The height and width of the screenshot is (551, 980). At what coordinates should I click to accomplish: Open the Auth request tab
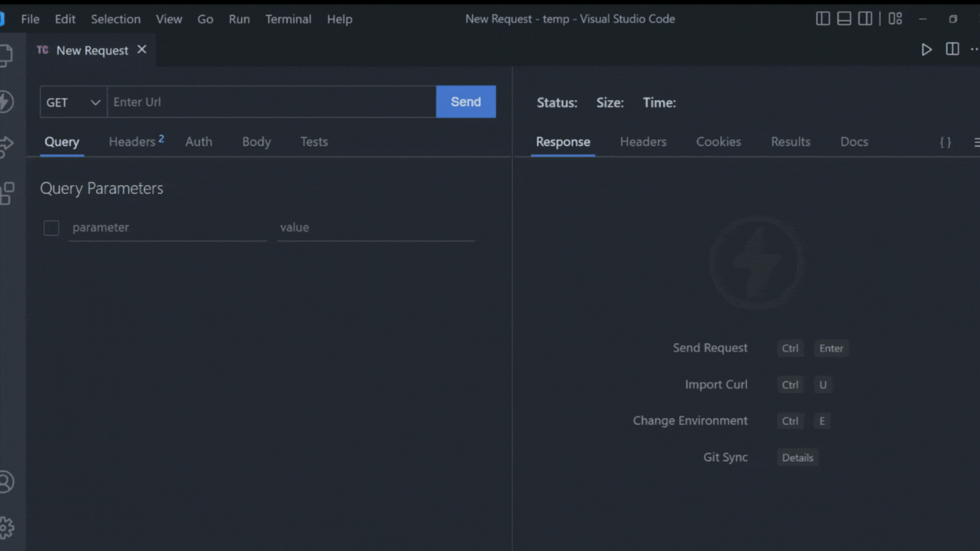[199, 142]
